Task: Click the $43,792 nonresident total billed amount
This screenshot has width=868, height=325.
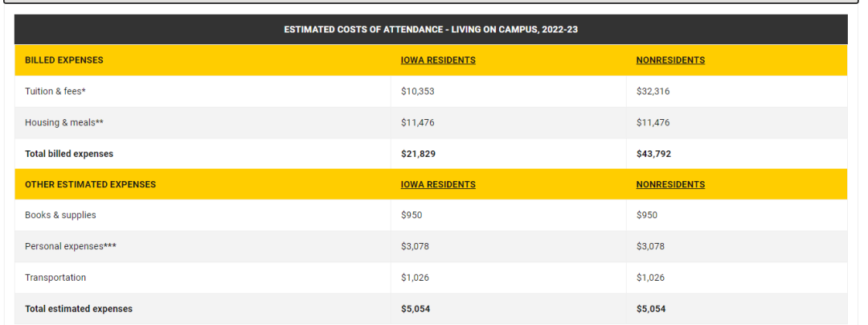Action: pyautogui.click(x=653, y=154)
